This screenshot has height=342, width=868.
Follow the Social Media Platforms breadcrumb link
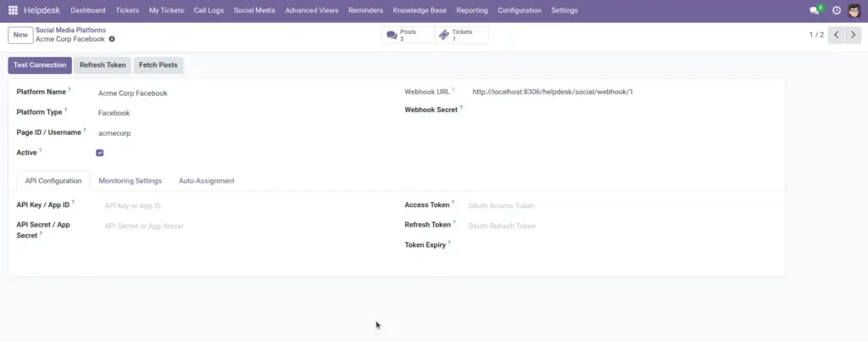point(71,30)
